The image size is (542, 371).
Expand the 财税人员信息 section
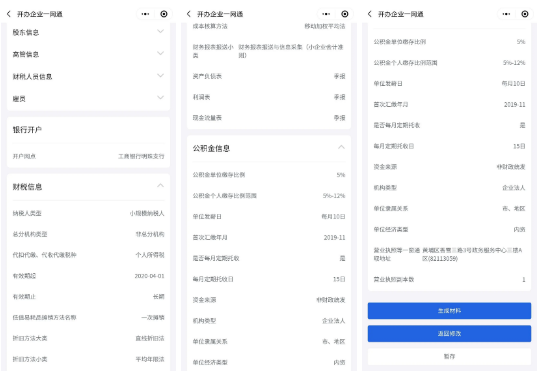pos(88,76)
